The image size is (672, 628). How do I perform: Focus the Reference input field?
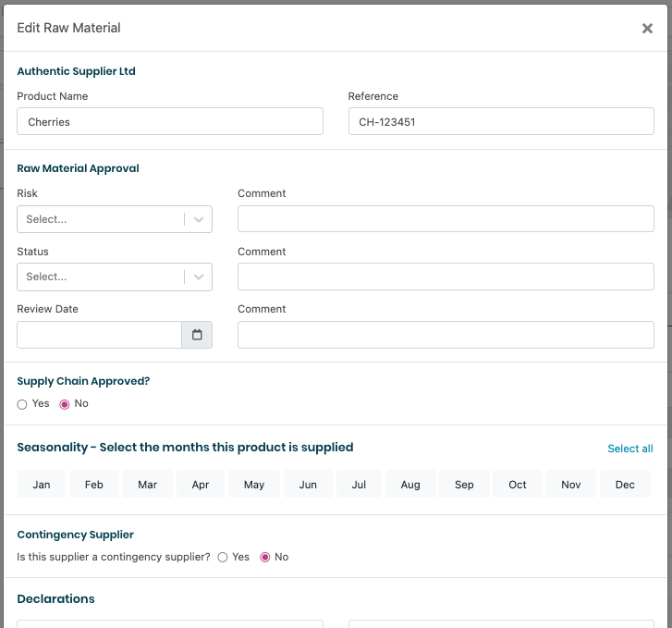click(x=501, y=121)
